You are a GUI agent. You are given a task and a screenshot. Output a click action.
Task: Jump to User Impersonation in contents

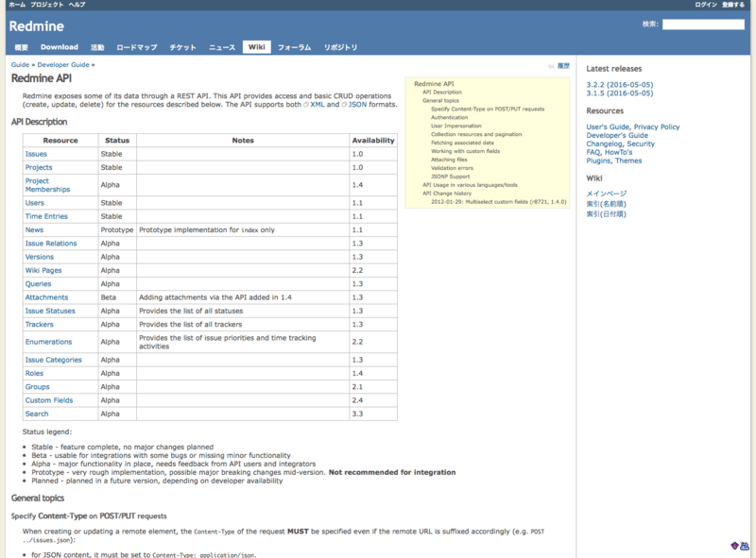tap(456, 126)
